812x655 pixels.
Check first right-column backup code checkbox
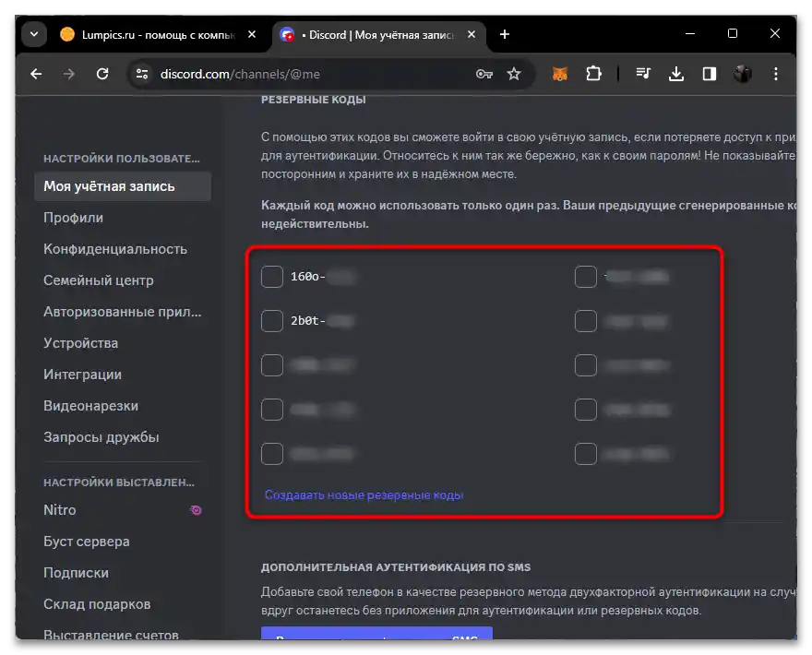(586, 277)
